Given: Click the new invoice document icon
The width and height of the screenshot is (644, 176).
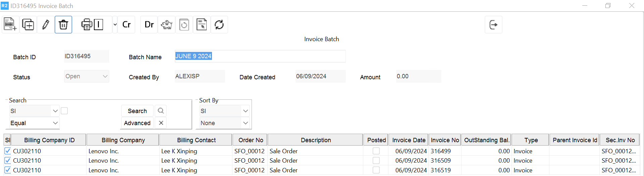Looking at the screenshot, I should [x=10, y=24].
